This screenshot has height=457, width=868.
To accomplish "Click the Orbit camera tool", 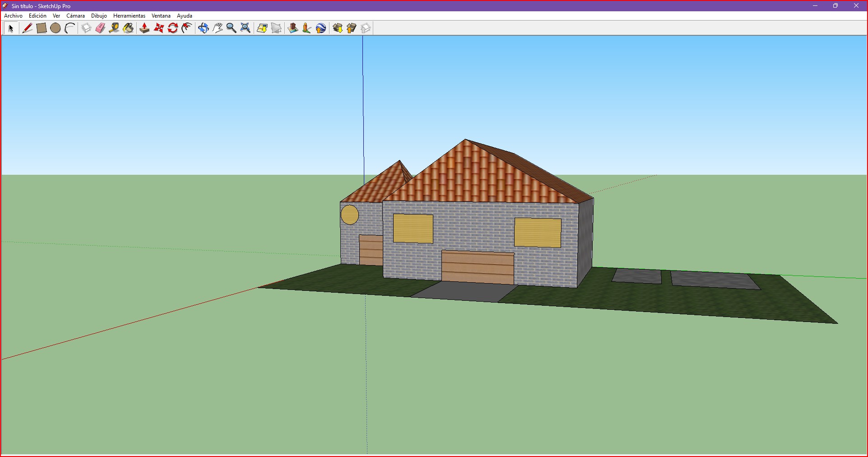I will pyautogui.click(x=203, y=28).
